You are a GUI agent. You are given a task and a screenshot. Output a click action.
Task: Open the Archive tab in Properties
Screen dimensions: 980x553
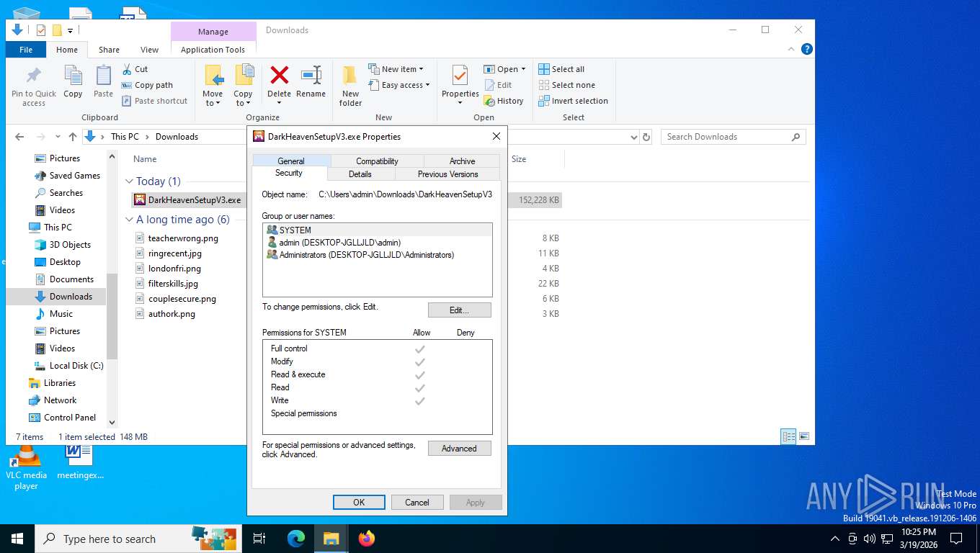(x=462, y=161)
